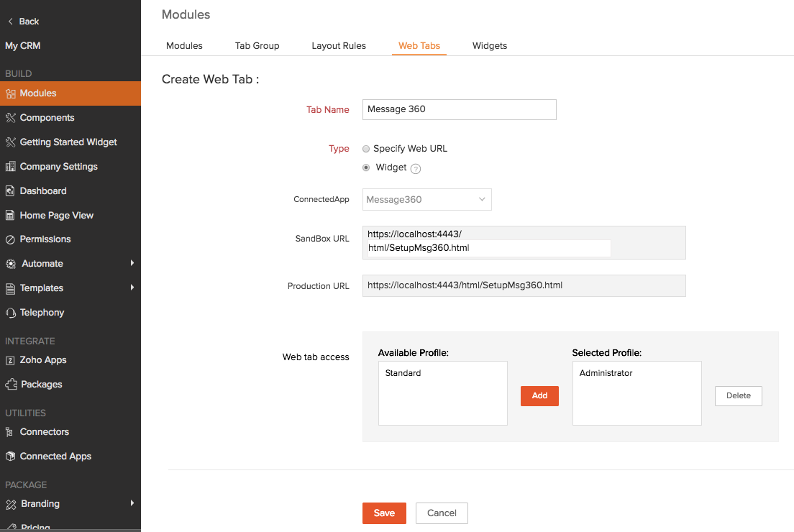Open the ConnectedApp Message360 dropdown
The width and height of the screenshot is (794, 532).
click(x=426, y=199)
